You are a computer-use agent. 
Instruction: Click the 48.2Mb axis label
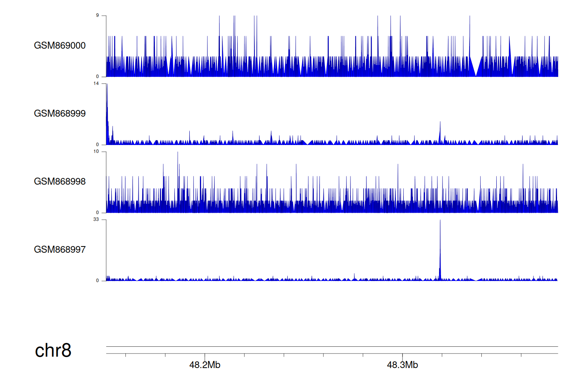(x=205, y=365)
